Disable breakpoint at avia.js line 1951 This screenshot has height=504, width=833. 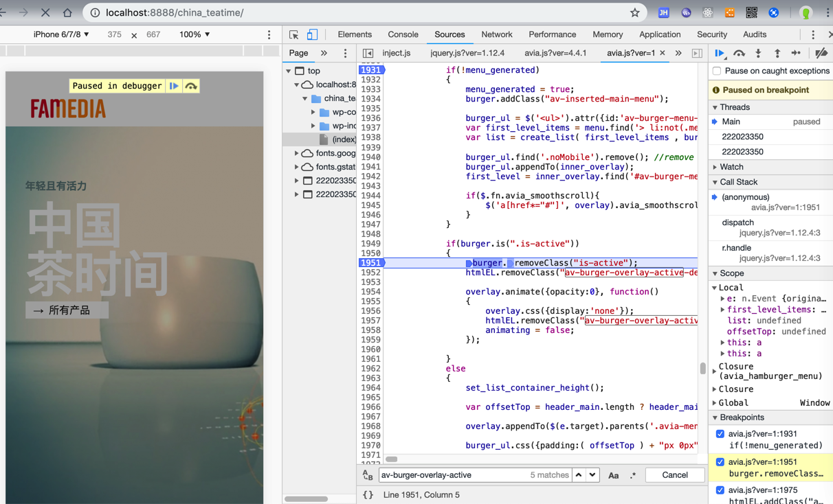click(720, 462)
